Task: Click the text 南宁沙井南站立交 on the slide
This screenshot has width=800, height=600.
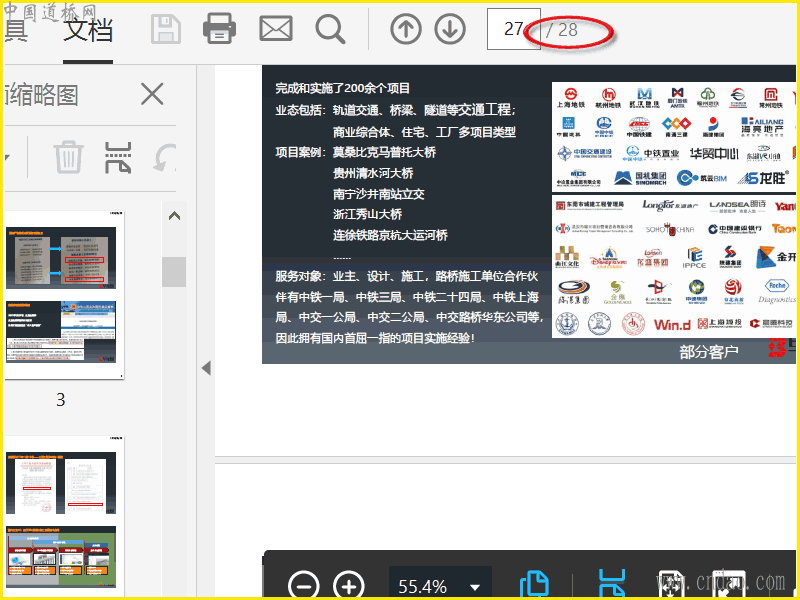Action: [x=379, y=194]
